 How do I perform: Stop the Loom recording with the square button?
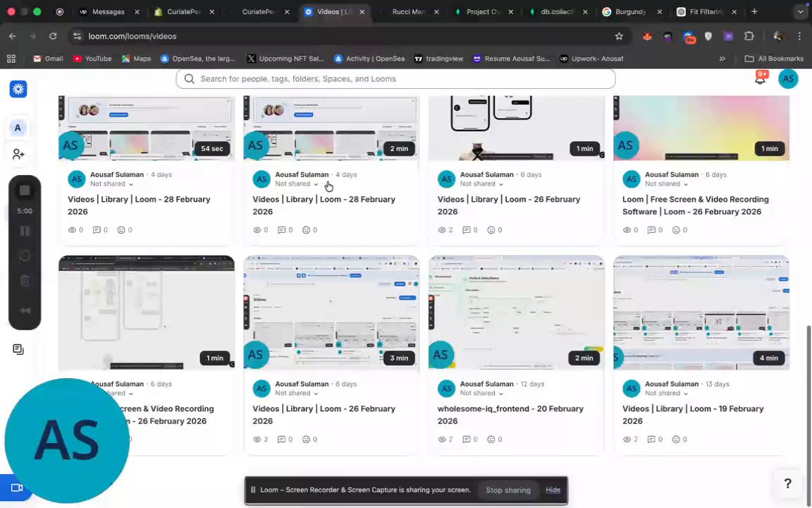pyautogui.click(x=25, y=190)
